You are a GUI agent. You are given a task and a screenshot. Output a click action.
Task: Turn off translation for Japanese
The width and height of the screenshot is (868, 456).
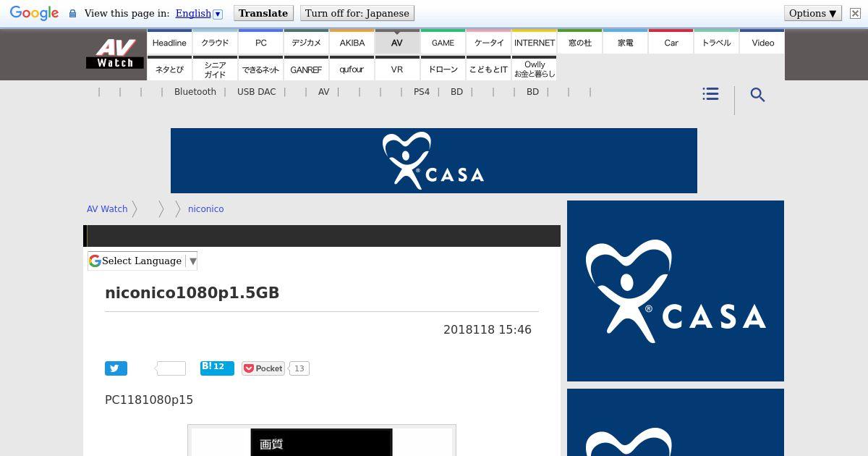(x=357, y=13)
